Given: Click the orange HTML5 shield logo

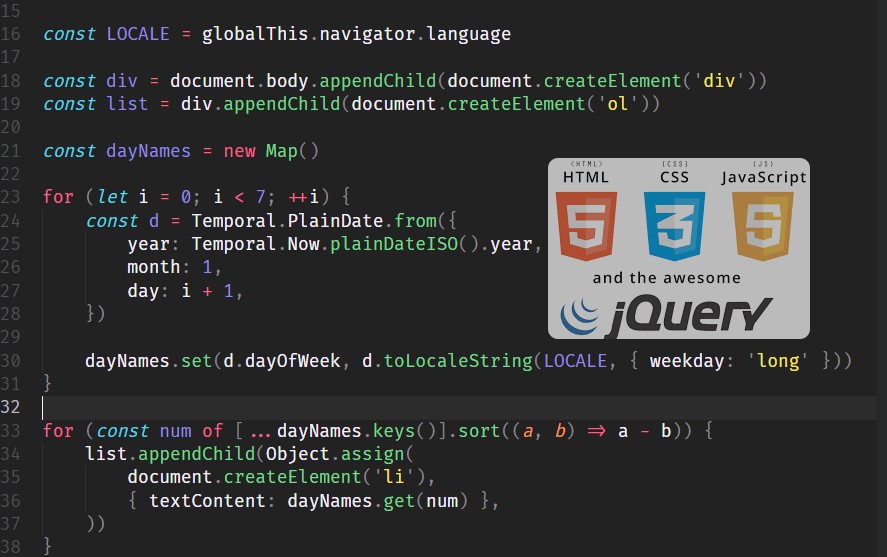Looking at the screenshot, I should point(587,226).
